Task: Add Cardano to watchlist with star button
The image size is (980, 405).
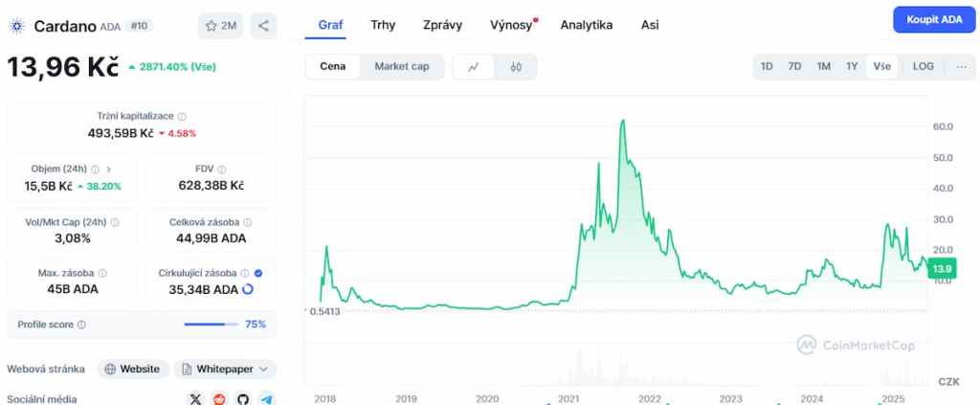Action: click(221, 26)
